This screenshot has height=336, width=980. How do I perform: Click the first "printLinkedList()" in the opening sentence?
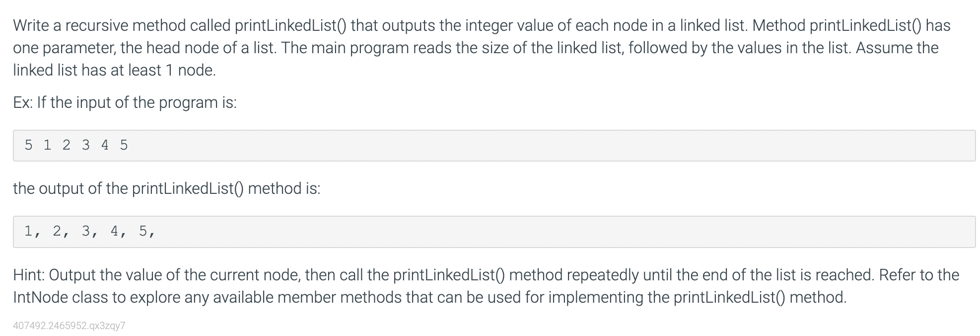(x=290, y=25)
